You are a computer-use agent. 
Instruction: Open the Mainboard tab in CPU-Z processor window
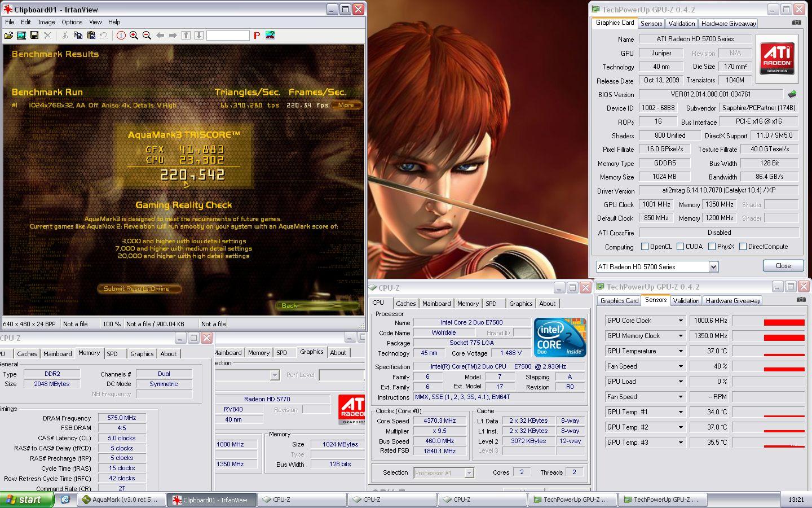(436, 304)
